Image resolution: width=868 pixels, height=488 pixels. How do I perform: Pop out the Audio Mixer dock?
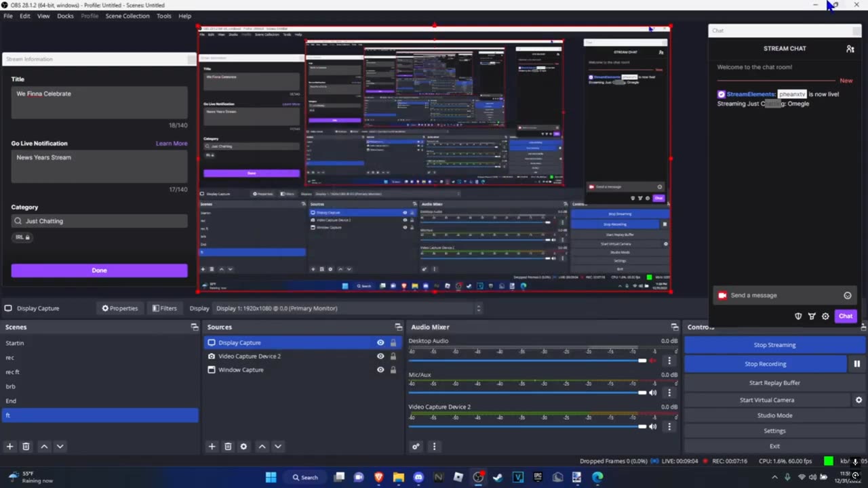point(674,327)
